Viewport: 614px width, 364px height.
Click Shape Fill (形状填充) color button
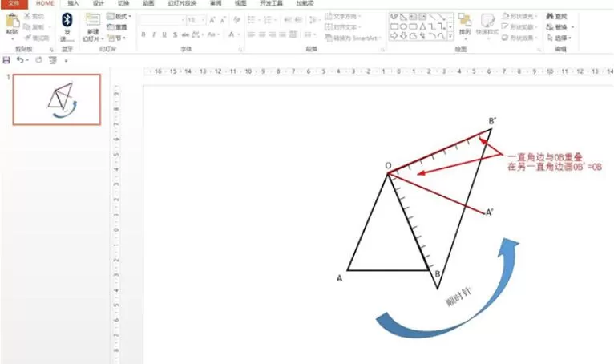coord(519,17)
